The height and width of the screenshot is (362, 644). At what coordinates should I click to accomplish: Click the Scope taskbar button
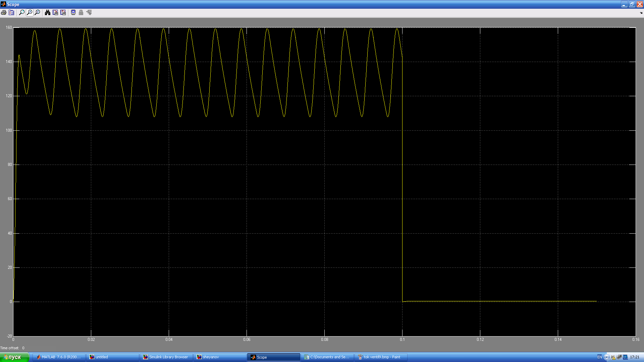(x=274, y=357)
